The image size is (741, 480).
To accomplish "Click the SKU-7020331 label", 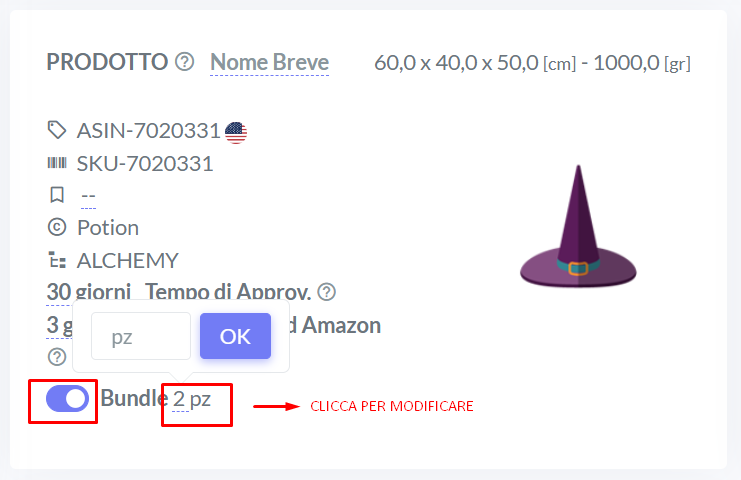I will tap(145, 164).
